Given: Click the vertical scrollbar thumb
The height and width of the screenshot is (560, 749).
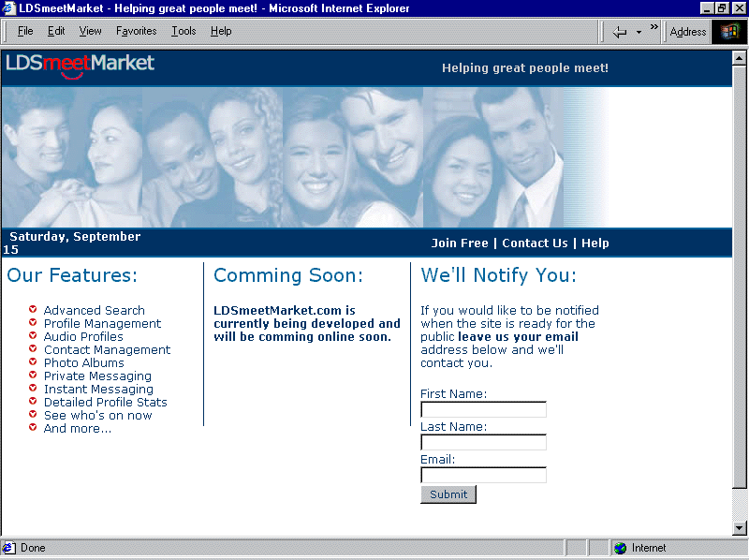Looking at the screenshot, I should (740, 276).
